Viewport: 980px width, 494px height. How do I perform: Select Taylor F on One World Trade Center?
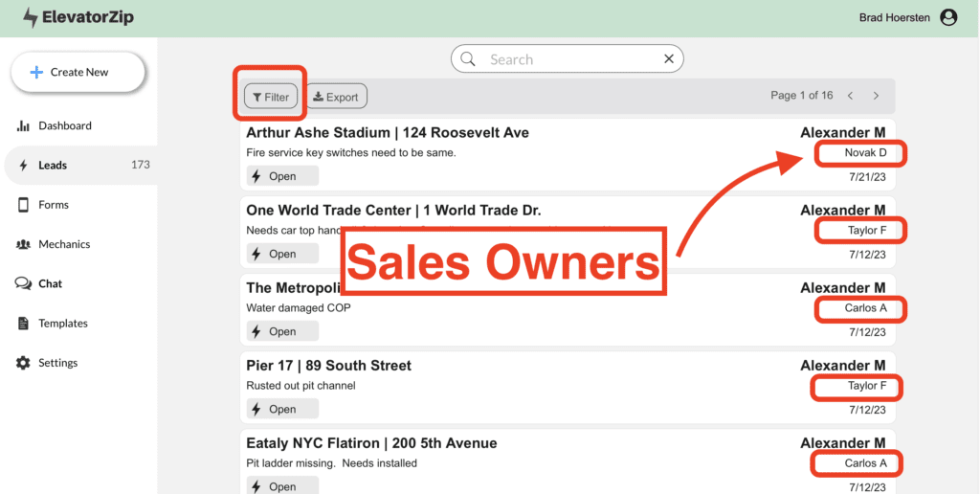867,230
